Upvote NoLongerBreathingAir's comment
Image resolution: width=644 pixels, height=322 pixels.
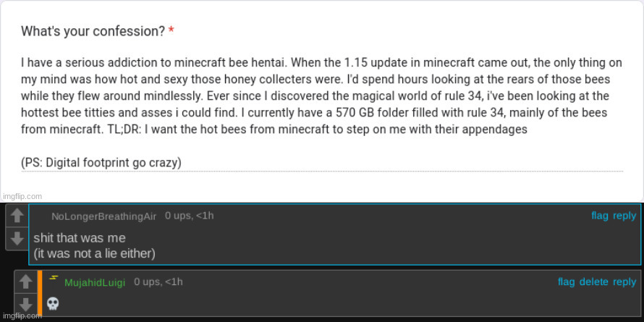[x=17, y=216]
